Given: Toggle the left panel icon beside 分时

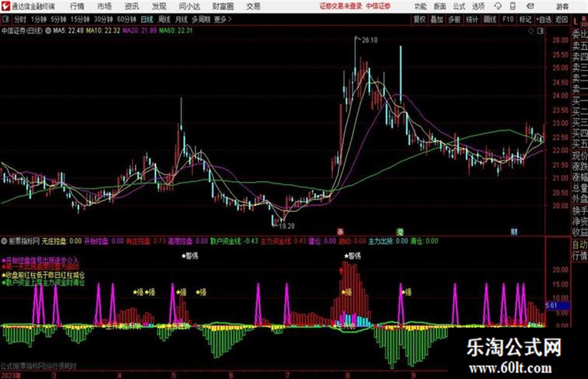Looking at the screenshot, I should (5, 19).
